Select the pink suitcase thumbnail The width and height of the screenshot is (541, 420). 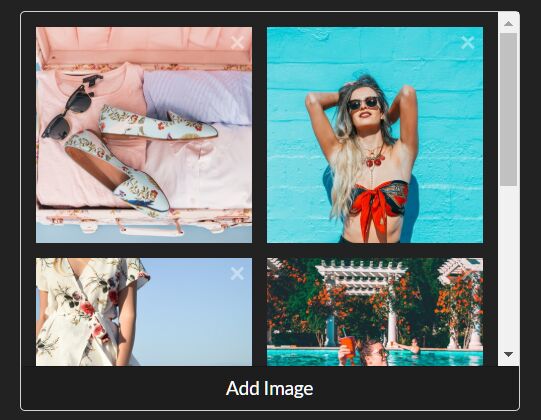coord(144,135)
